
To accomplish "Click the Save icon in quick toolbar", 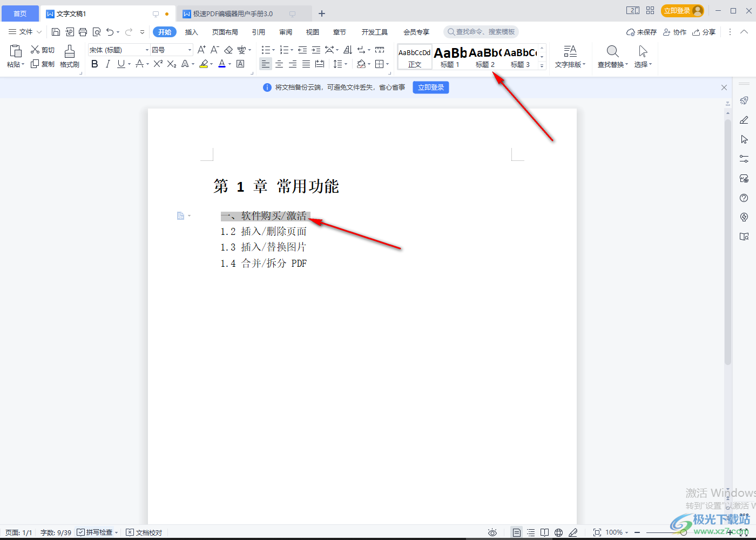I will coord(56,32).
